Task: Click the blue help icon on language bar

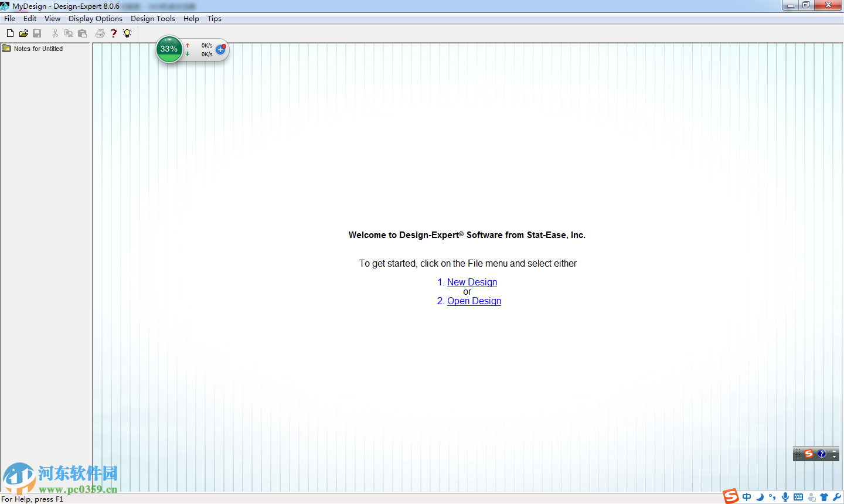Action: pyautogui.click(x=822, y=454)
